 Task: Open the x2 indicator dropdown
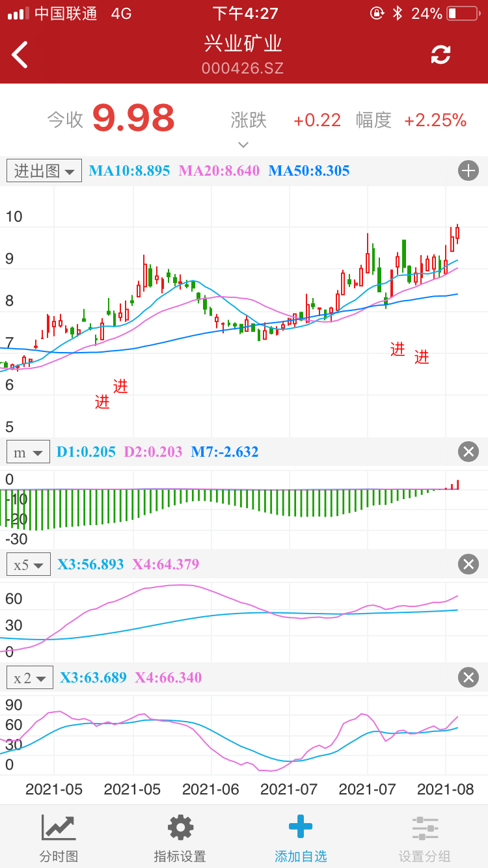(x=30, y=678)
